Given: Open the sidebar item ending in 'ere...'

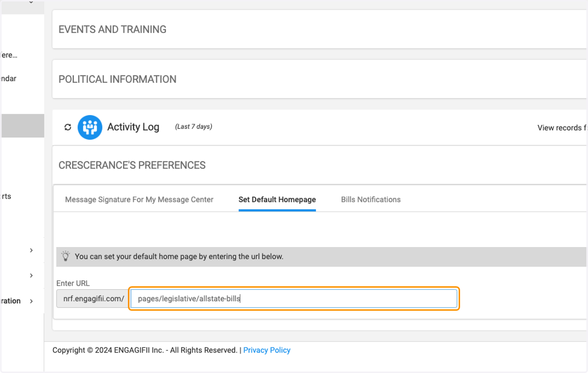Looking at the screenshot, I should pos(9,55).
